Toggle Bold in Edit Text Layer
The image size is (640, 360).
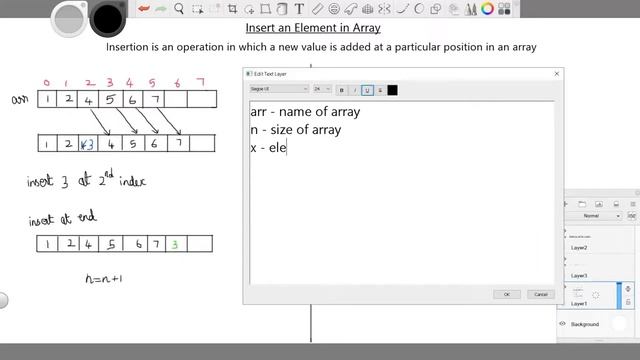pyautogui.click(x=342, y=90)
